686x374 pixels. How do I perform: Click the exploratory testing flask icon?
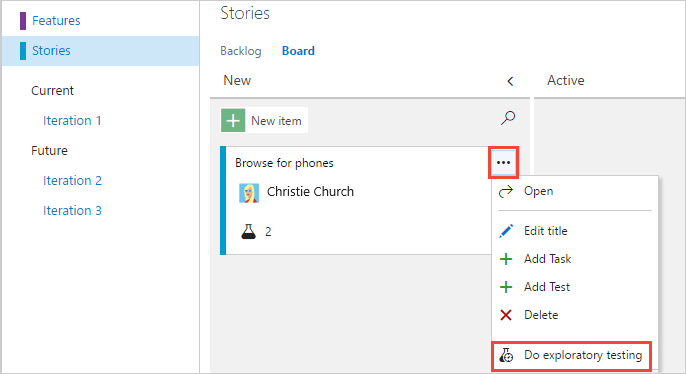click(507, 355)
